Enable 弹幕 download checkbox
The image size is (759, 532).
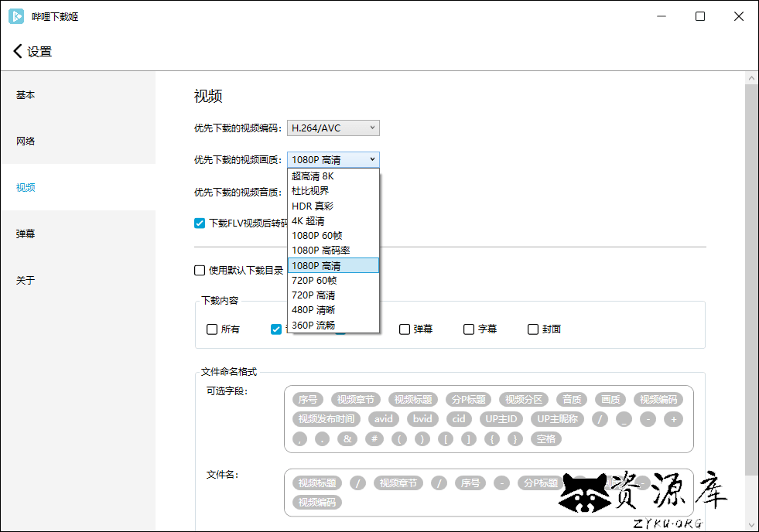(x=404, y=329)
